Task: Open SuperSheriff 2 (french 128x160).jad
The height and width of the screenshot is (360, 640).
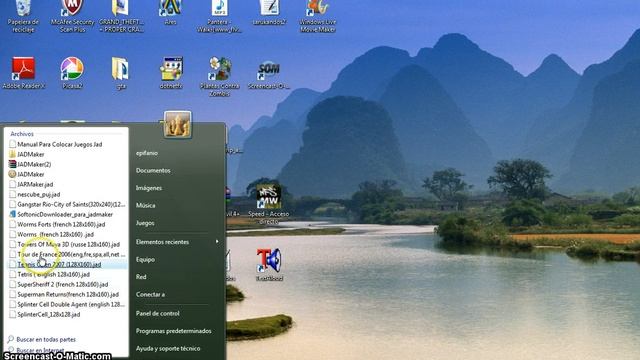Action: click(x=63, y=284)
